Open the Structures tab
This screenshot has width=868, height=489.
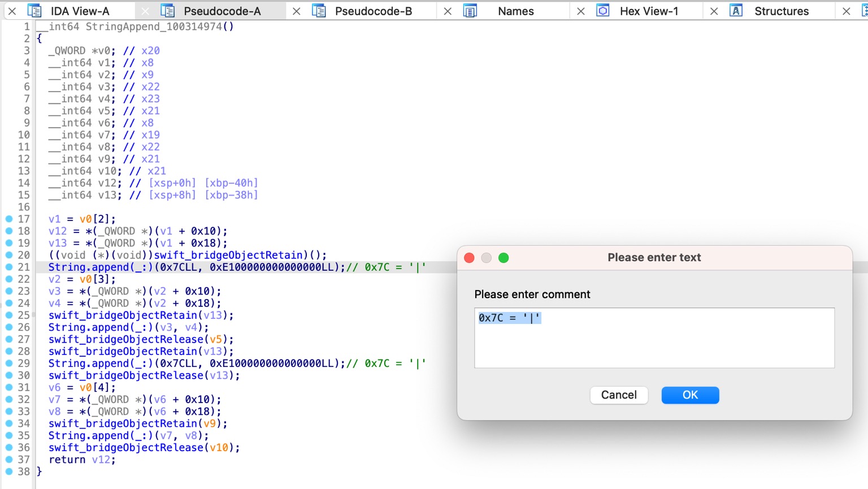782,11
